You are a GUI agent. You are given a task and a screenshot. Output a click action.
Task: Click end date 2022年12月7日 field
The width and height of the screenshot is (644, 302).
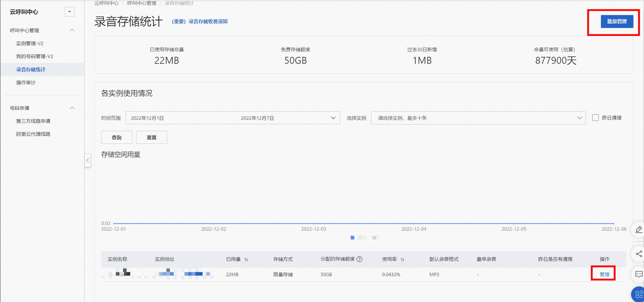click(x=258, y=118)
